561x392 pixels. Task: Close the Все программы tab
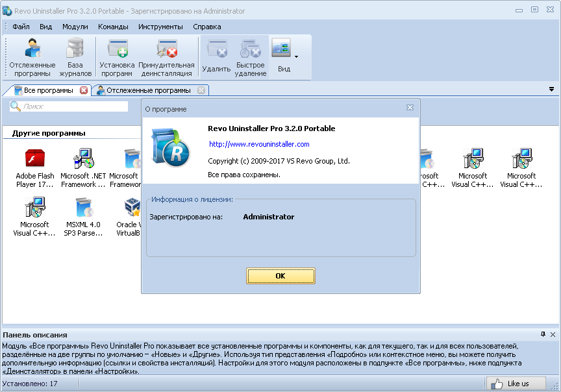click(84, 90)
